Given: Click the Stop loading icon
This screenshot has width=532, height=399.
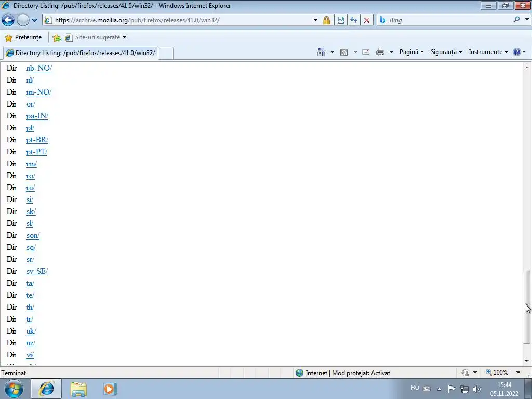Looking at the screenshot, I should click(366, 20).
